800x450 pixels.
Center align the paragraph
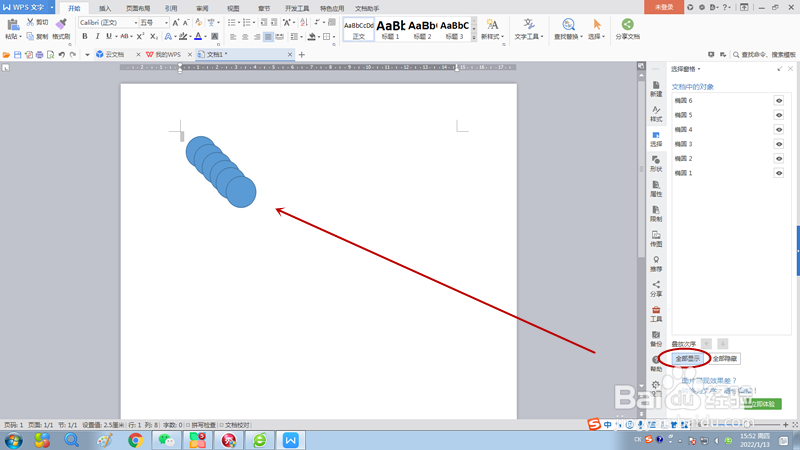coord(245,37)
